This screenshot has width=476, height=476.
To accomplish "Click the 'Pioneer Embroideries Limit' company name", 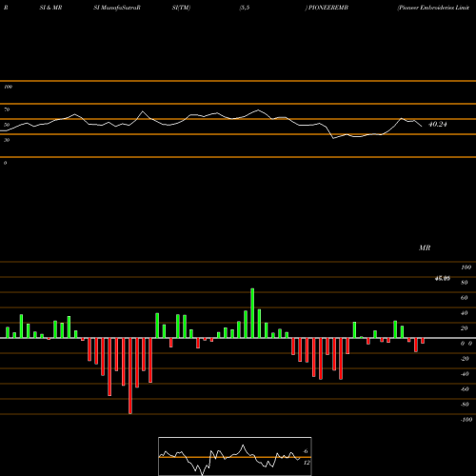I will (x=433, y=8).
